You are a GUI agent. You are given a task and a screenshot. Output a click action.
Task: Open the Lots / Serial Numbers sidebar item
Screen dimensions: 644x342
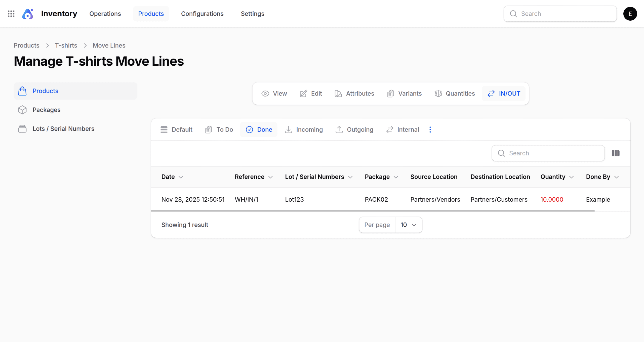63,129
